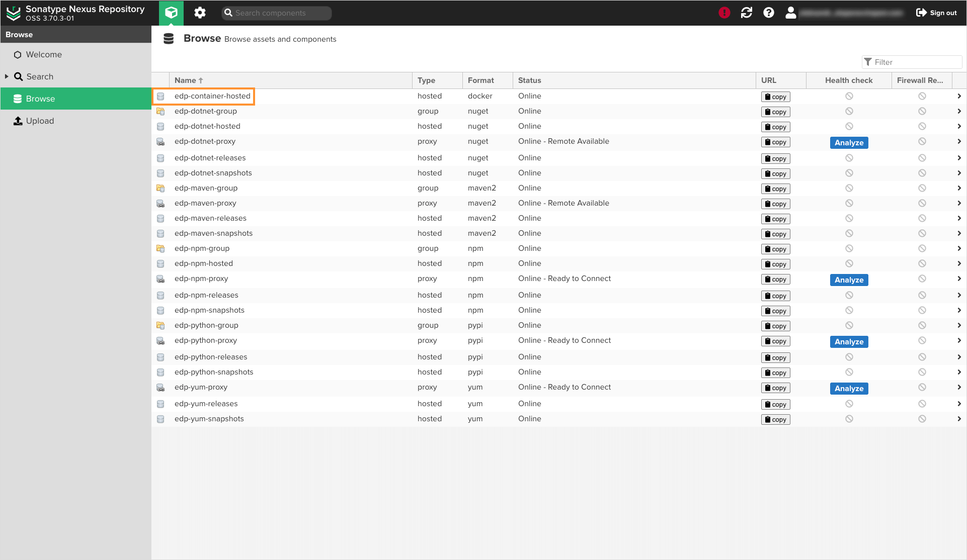This screenshot has width=967, height=560.
Task: Click the refresh/sync icon in the header
Action: [747, 13]
